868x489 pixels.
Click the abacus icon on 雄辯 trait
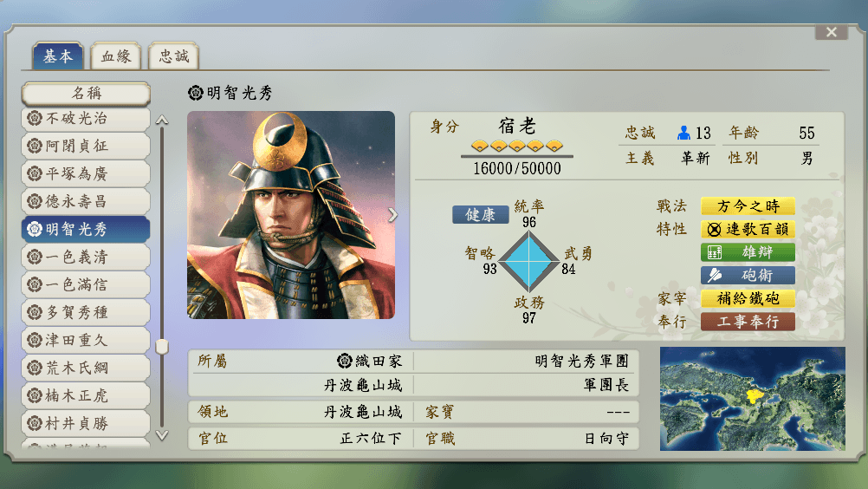coord(715,252)
